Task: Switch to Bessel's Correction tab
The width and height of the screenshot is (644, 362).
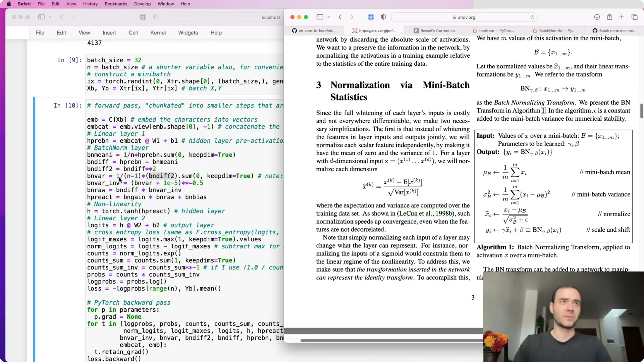Action: [x=434, y=31]
